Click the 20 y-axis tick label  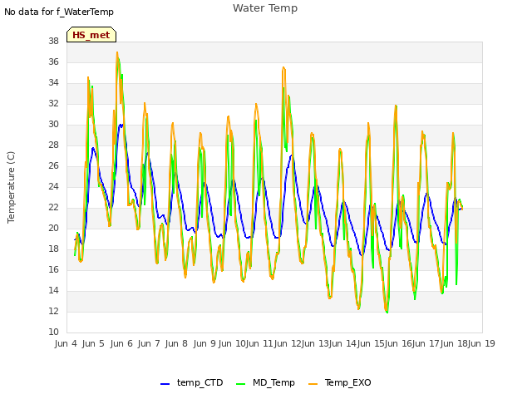53,228
